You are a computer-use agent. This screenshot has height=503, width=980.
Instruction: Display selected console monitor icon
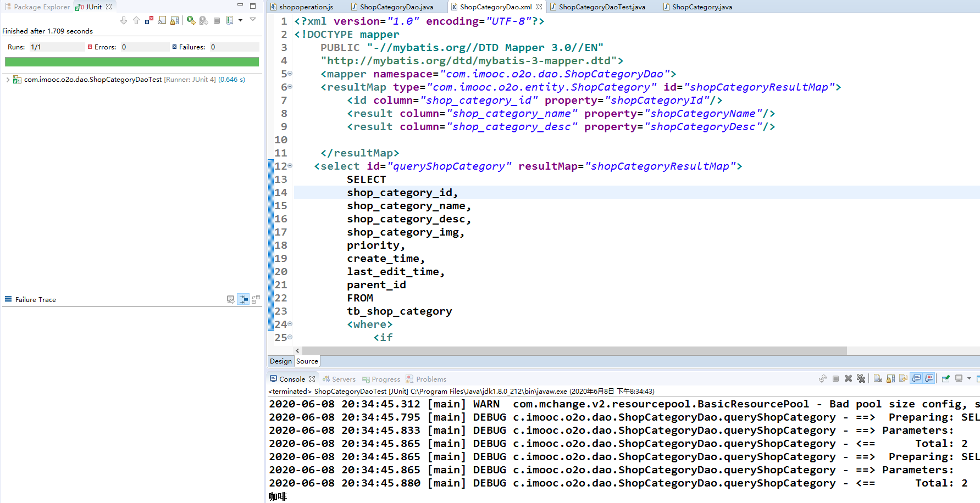[x=959, y=378]
